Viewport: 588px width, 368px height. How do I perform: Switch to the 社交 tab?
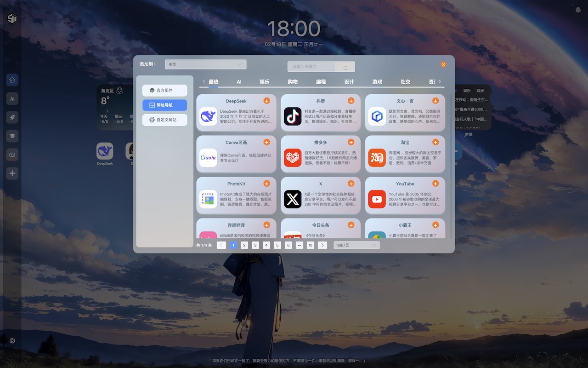pyautogui.click(x=405, y=82)
